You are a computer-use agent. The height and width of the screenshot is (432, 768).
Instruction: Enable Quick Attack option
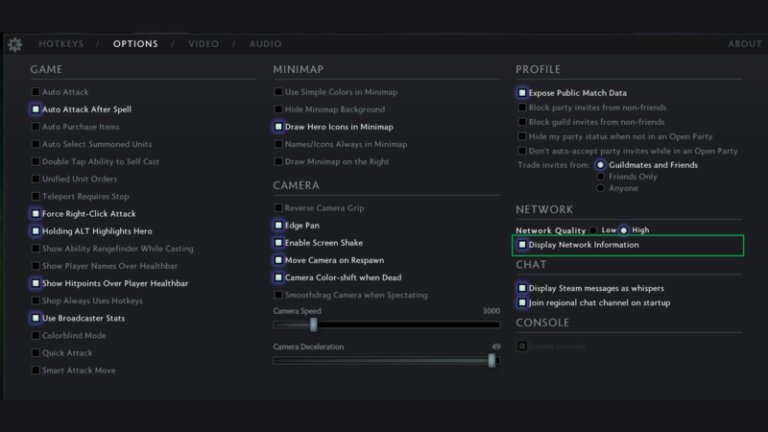[x=36, y=353]
